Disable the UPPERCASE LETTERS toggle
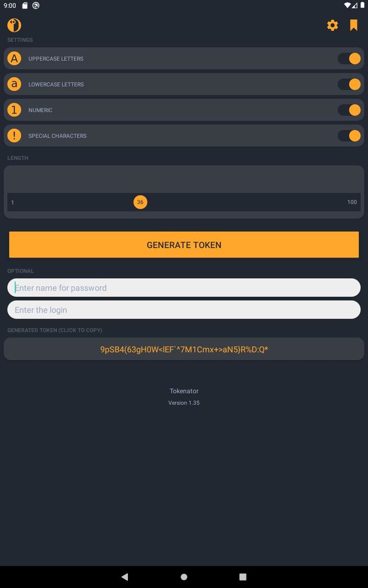This screenshot has width=368, height=588. (349, 58)
